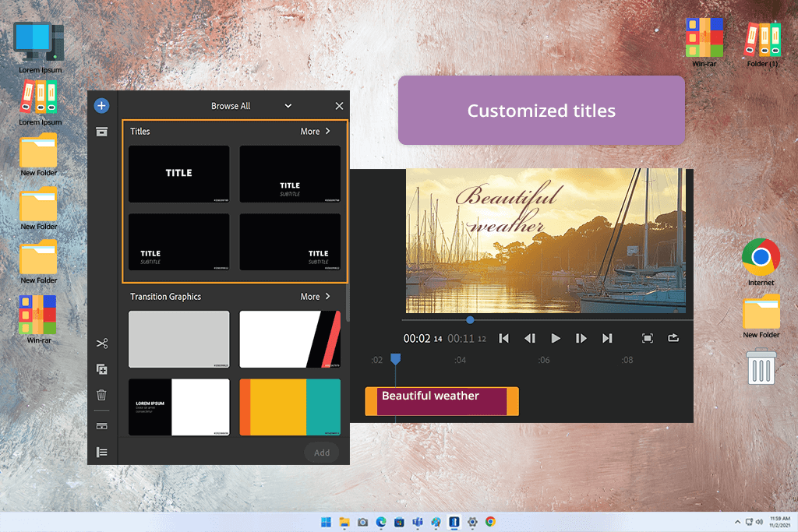
Task: Click the :06 mark on timeline ruler
Action: (543, 360)
